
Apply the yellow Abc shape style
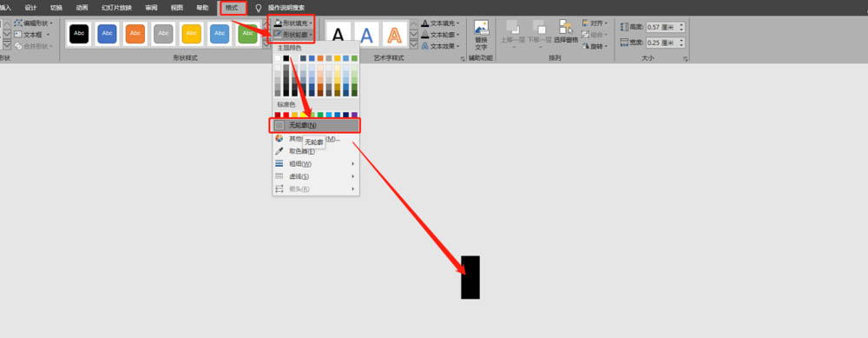(192, 34)
